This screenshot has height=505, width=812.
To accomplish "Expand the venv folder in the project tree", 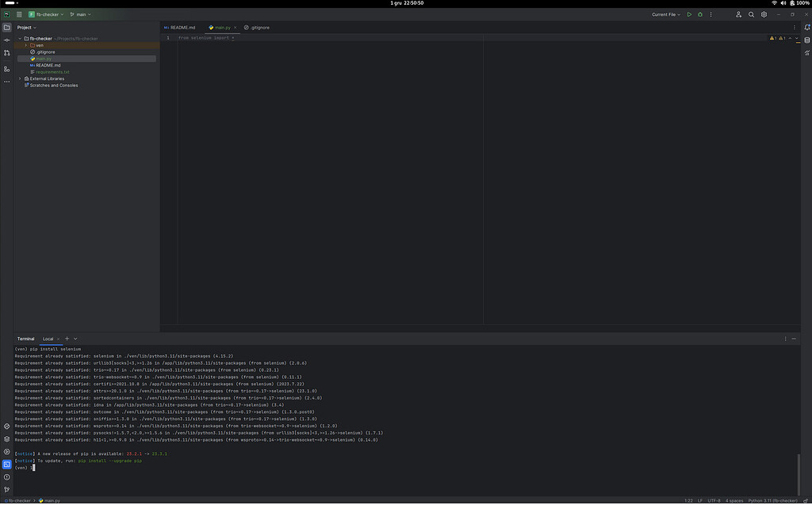I will [25, 45].
